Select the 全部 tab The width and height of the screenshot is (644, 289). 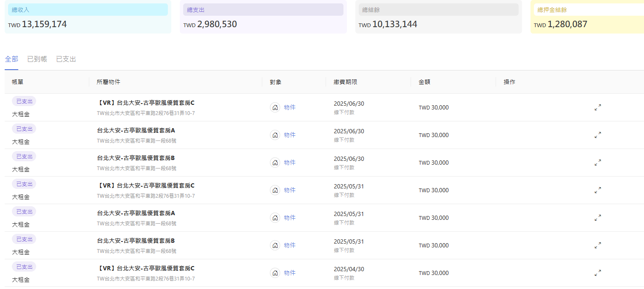point(11,59)
